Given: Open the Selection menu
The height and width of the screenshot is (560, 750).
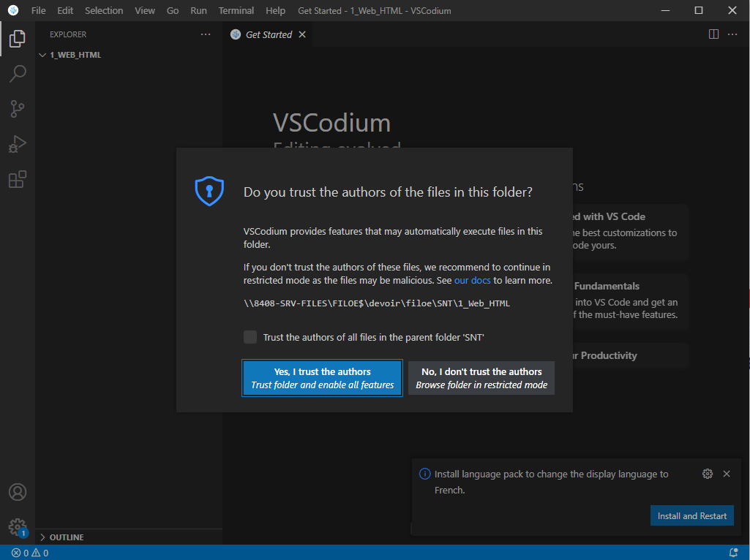Looking at the screenshot, I should [x=104, y=10].
